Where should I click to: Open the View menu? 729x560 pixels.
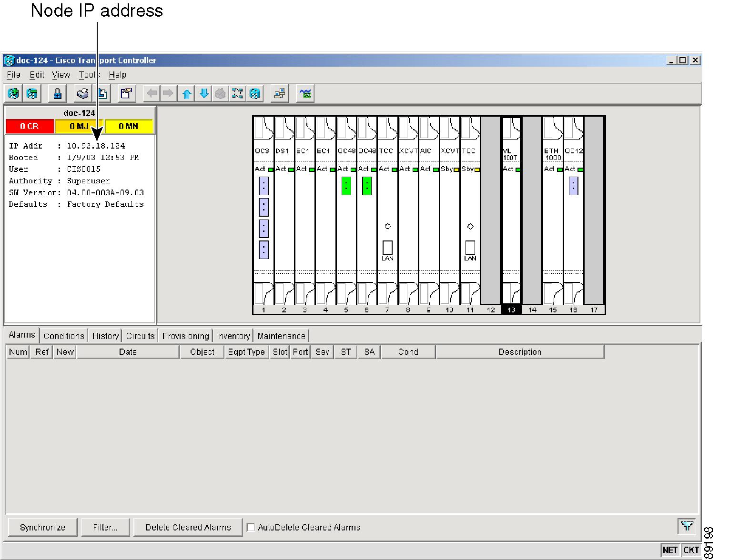point(61,75)
